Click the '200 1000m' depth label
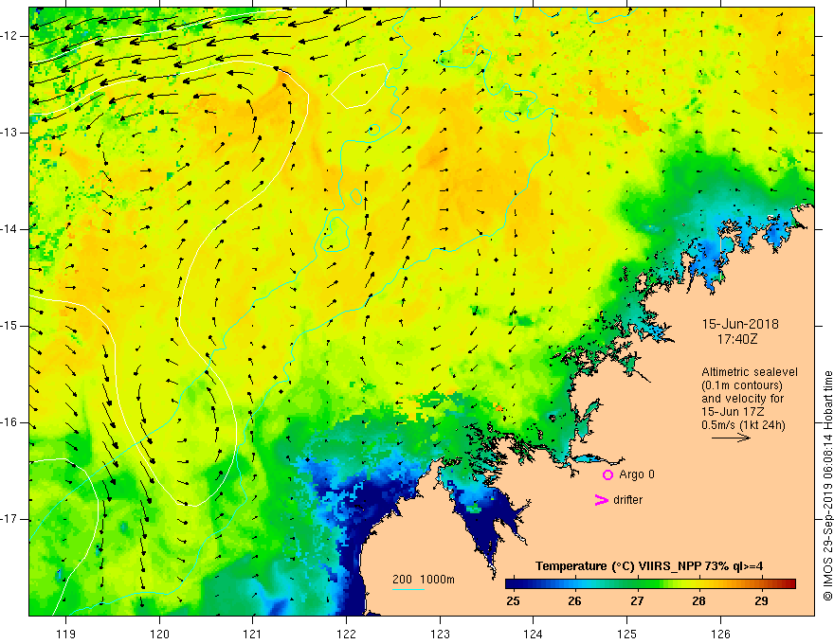Image resolution: width=834 pixels, height=644 pixels. coord(424,580)
